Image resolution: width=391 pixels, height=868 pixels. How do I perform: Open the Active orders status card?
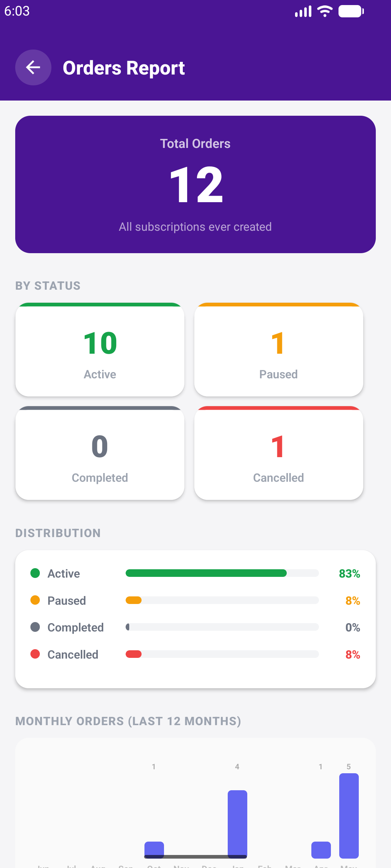(100, 350)
